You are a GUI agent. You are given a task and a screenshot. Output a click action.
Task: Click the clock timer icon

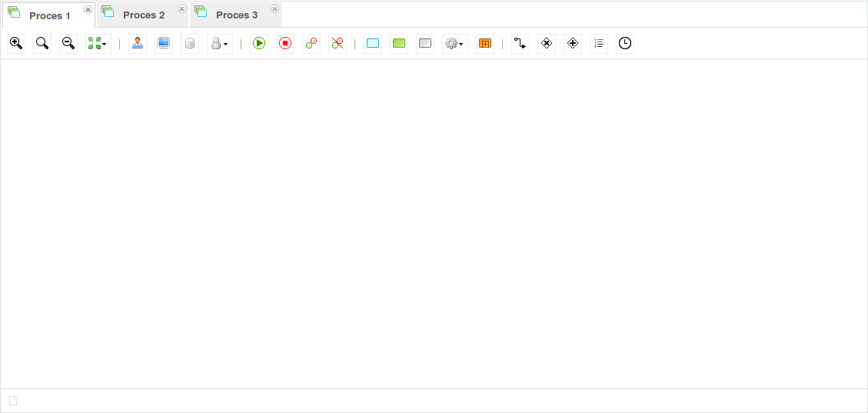[x=625, y=43]
